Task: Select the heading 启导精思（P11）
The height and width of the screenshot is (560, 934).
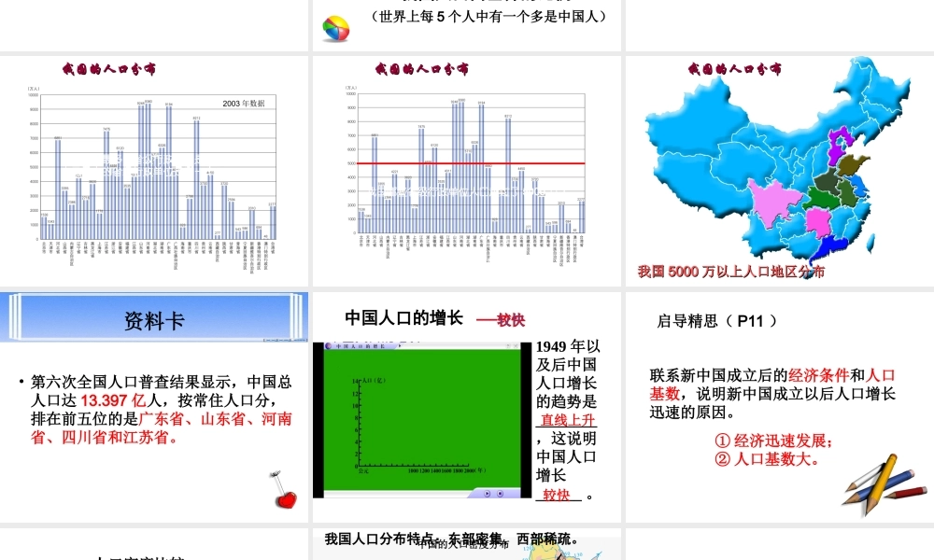Action: click(x=717, y=321)
